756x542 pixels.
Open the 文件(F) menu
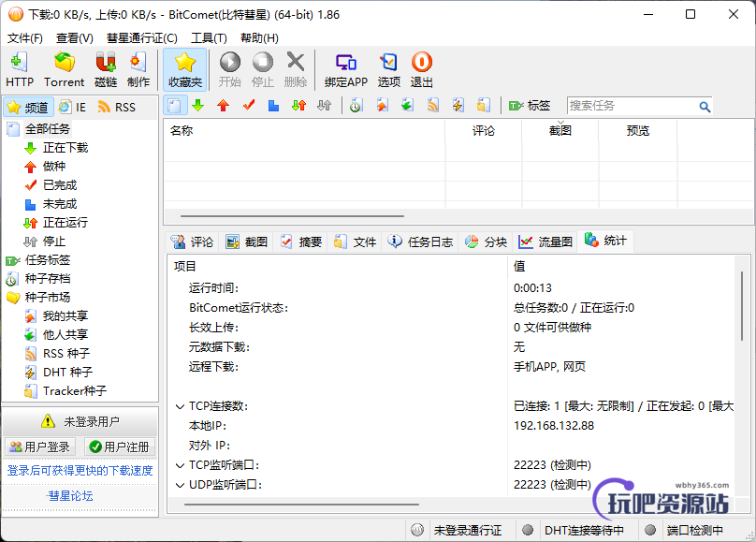point(25,38)
